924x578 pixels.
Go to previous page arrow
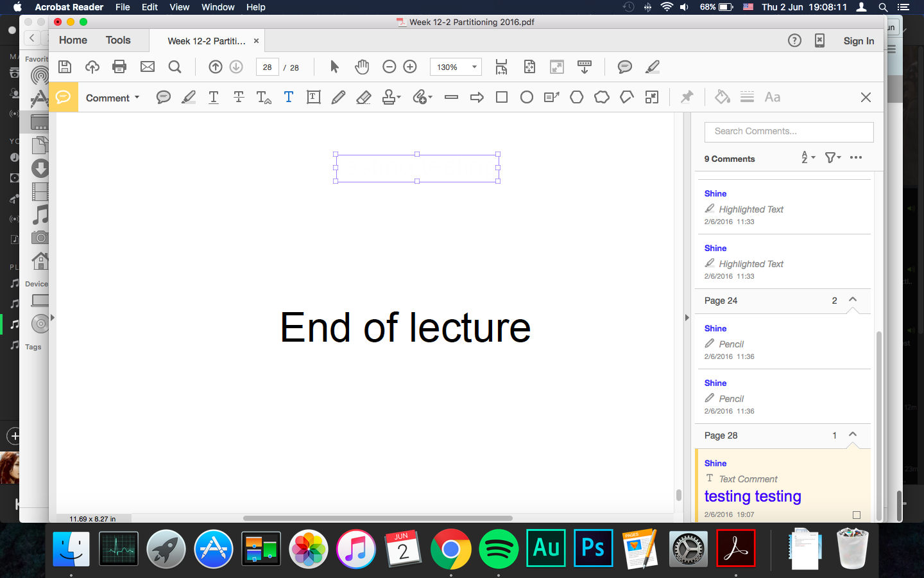pos(216,67)
